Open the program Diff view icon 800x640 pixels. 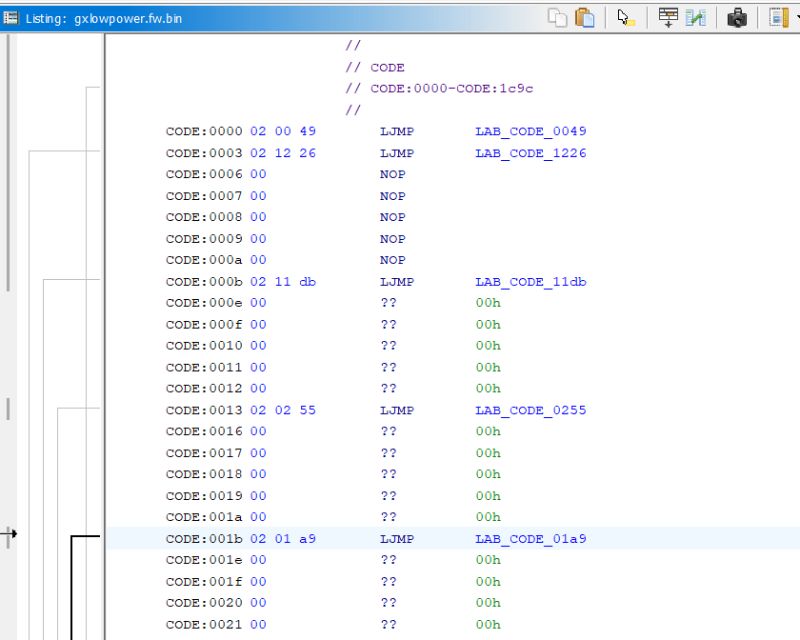click(x=695, y=17)
